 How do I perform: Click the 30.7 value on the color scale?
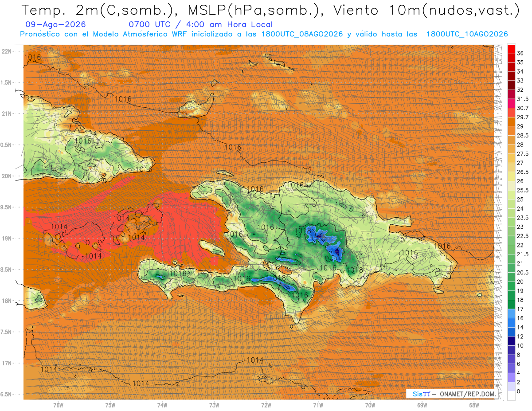click(x=523, y=108)
